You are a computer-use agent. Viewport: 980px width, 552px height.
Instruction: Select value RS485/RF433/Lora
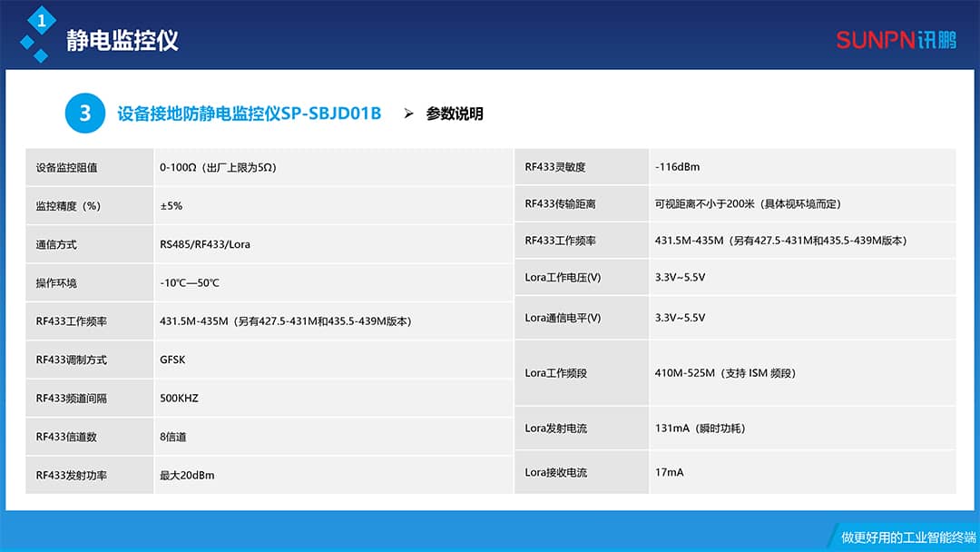pos(205,244)
